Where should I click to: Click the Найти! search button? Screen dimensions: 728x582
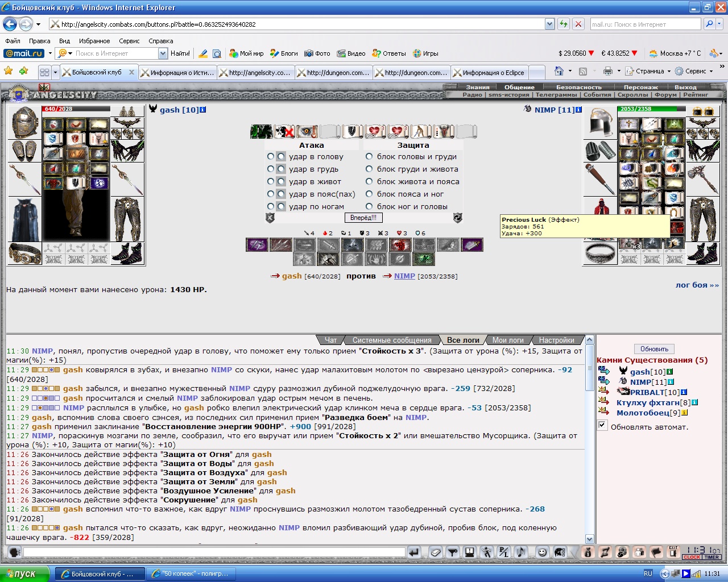[x=180, y=53]
